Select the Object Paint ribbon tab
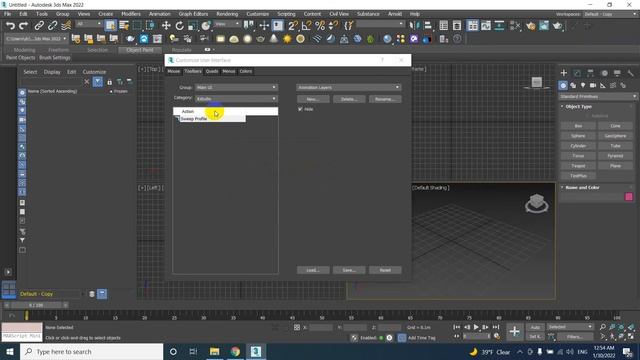Screen dimensions: 640x360 click(x=140, y=50)
